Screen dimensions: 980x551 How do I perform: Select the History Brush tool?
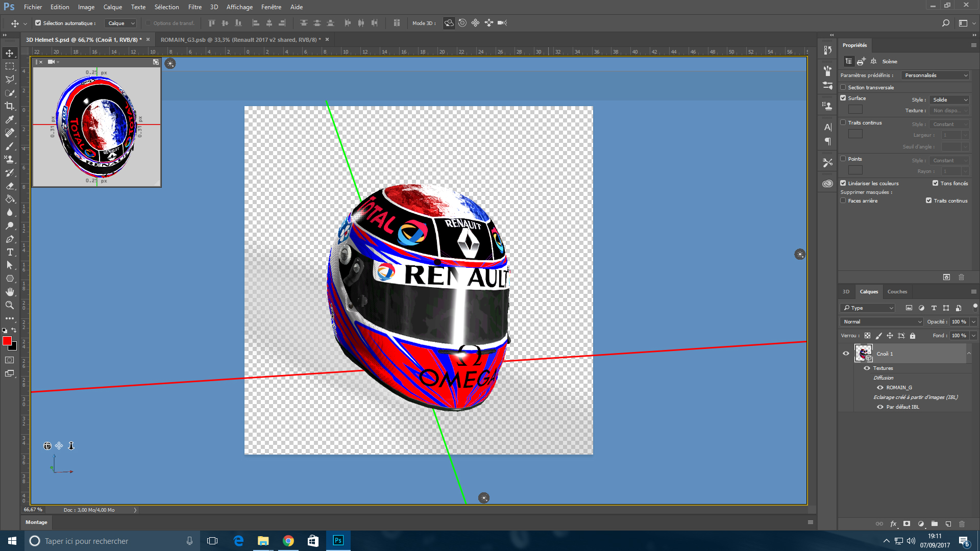pyautogui.click(x=10, y=172)
